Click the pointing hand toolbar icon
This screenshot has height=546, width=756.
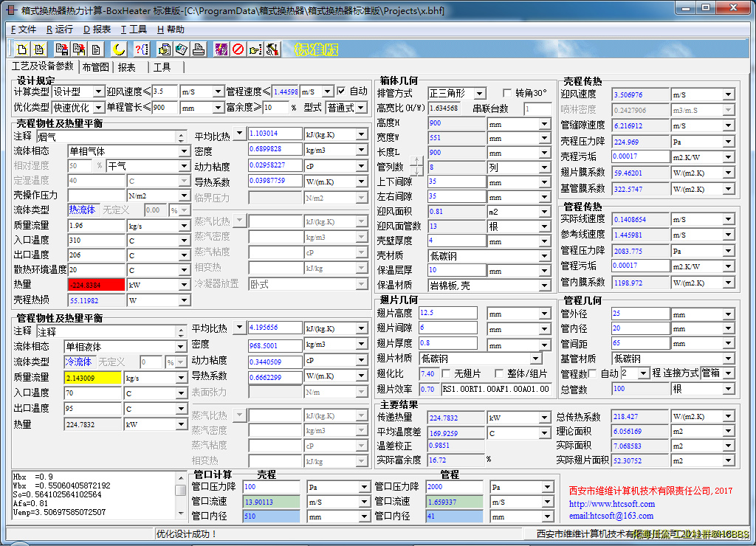(x=255, y=49)
